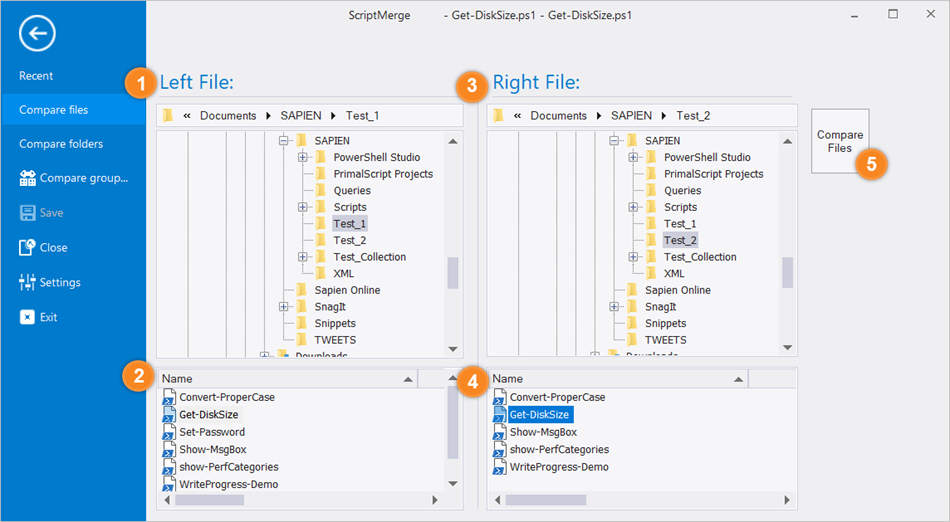Screen dimensions: 950x522
Task: Expand PowerShell Studio folder in right tree
Action: [633, 157]
